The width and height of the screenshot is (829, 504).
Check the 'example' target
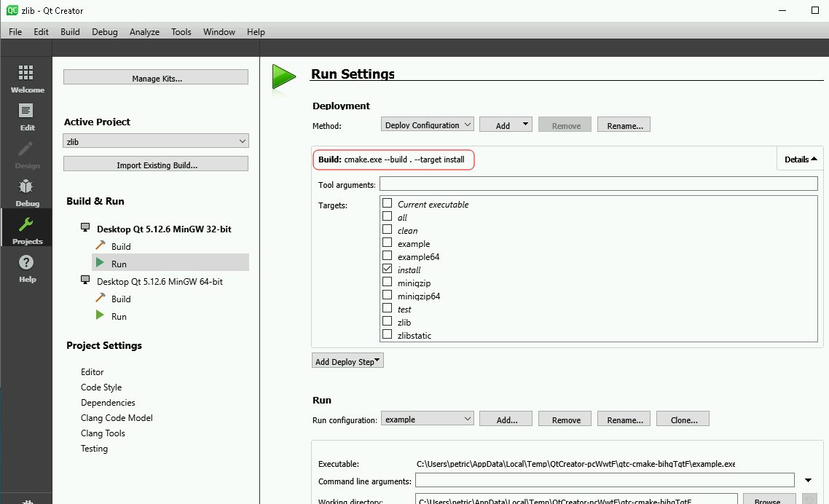click(388, 243)
